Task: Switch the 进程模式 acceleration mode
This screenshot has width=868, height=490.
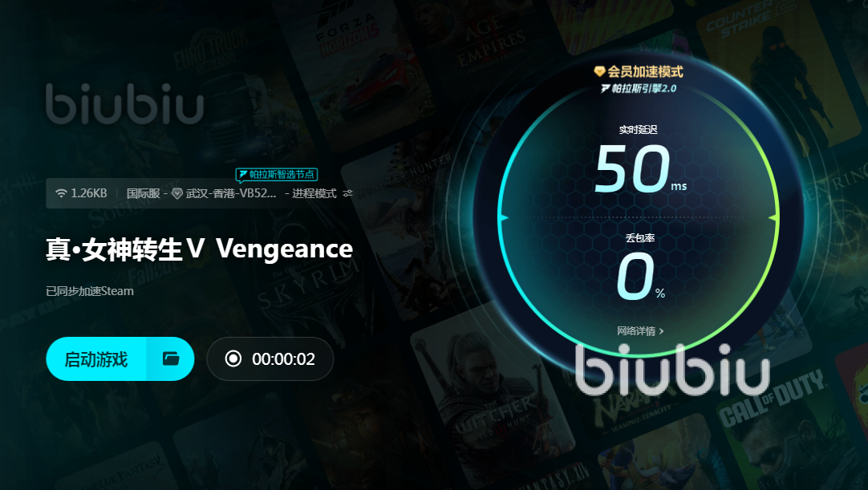Action: click(314, 193)
